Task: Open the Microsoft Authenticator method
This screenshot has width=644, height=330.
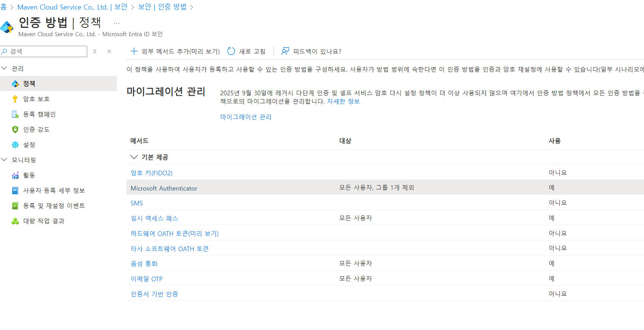Action: point(164,188)
